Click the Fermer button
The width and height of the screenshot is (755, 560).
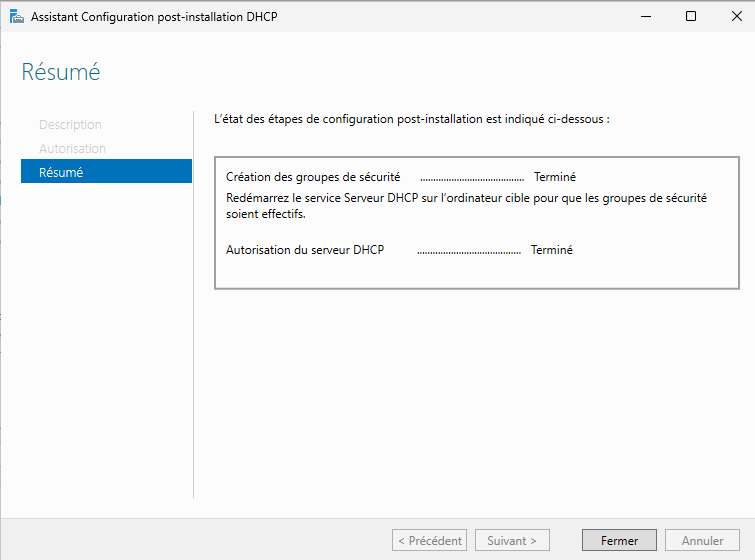click(x=619, y=540)
